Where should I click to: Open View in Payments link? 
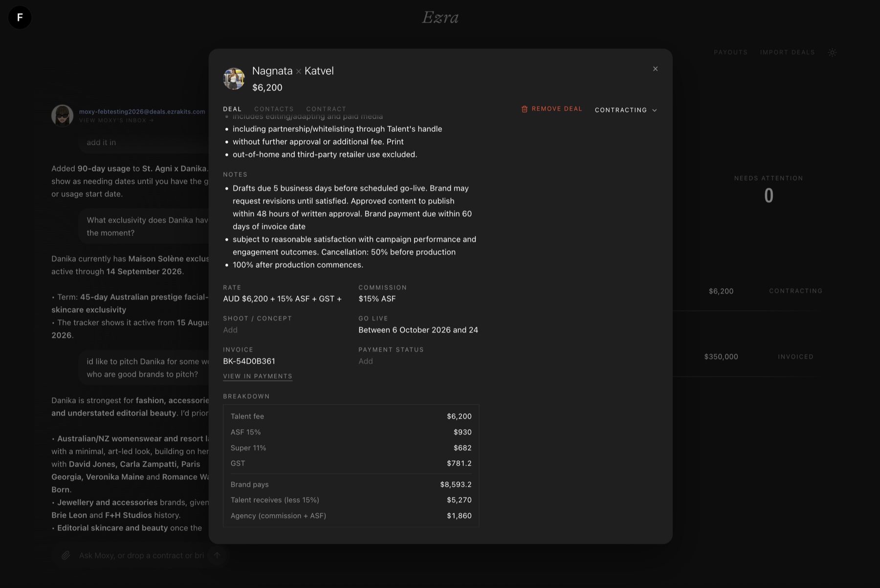click(x=258, y=376)
